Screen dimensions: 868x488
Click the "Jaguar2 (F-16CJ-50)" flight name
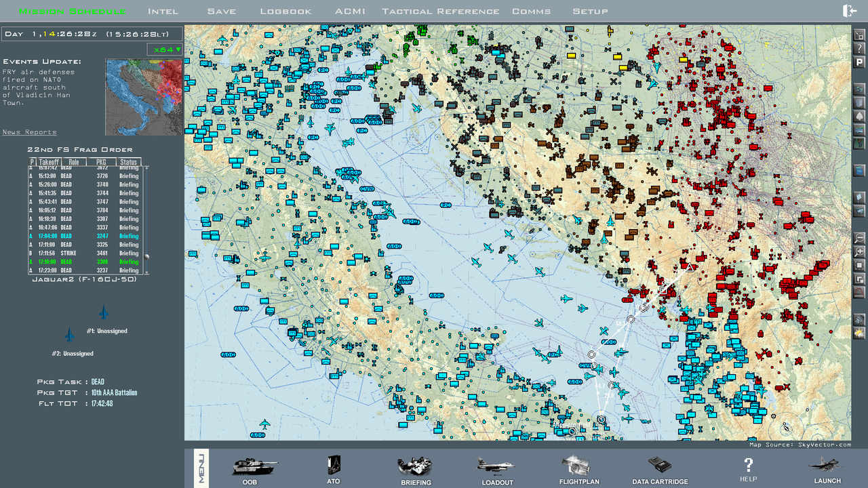(84, 279)
